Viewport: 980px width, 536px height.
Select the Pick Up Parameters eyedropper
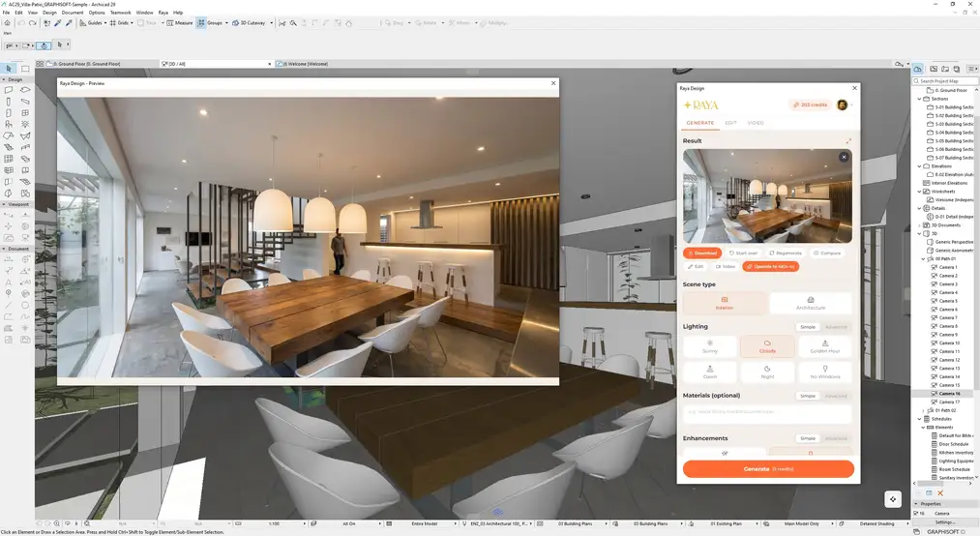coord(57,22)
